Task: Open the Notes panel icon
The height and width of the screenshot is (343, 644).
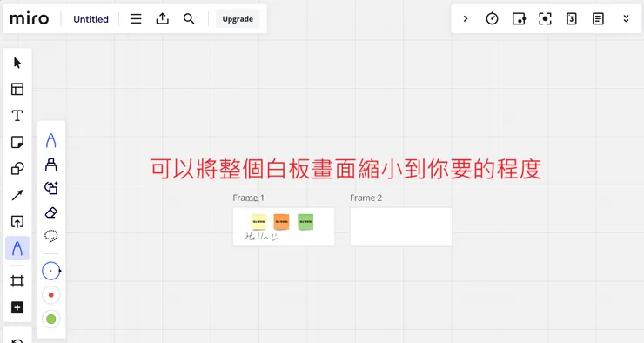Action: [598, 18]
